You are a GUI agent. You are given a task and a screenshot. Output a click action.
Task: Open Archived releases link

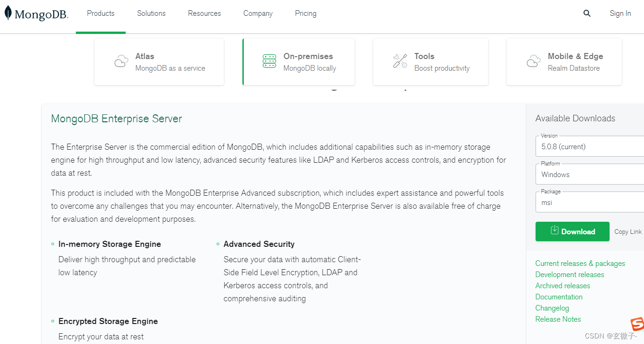pyautogui.click(x=563, y=285)
